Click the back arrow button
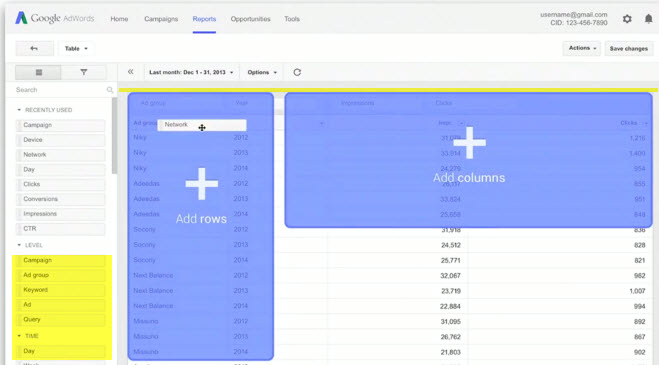This screenshot has width=659, height=365. 34,48
